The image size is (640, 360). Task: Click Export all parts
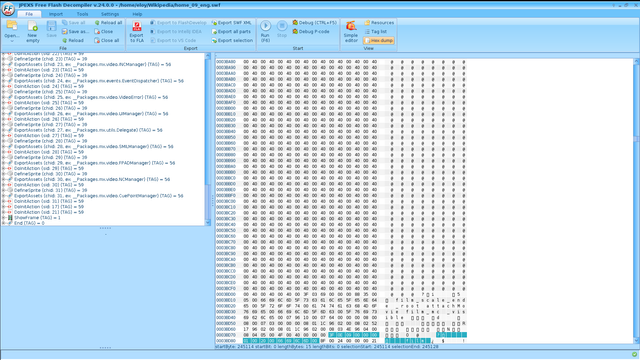[x=231, y=31]
